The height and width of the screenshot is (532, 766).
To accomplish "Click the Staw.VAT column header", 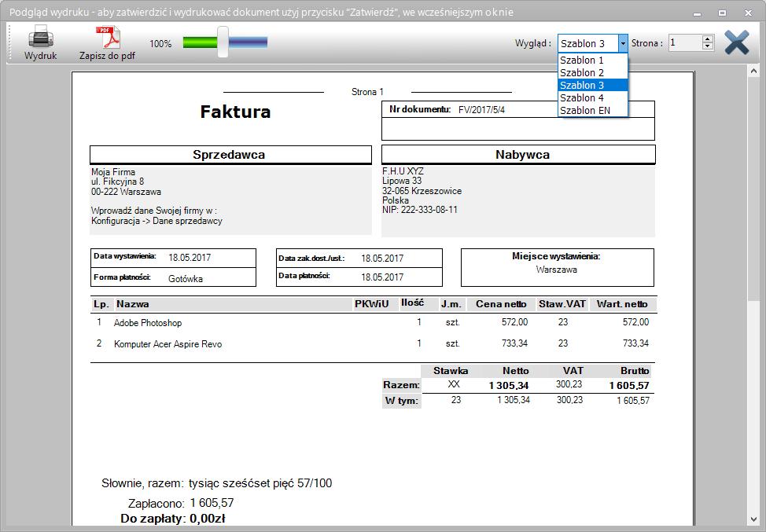I will pyautogui.click(x=562, y=304).
